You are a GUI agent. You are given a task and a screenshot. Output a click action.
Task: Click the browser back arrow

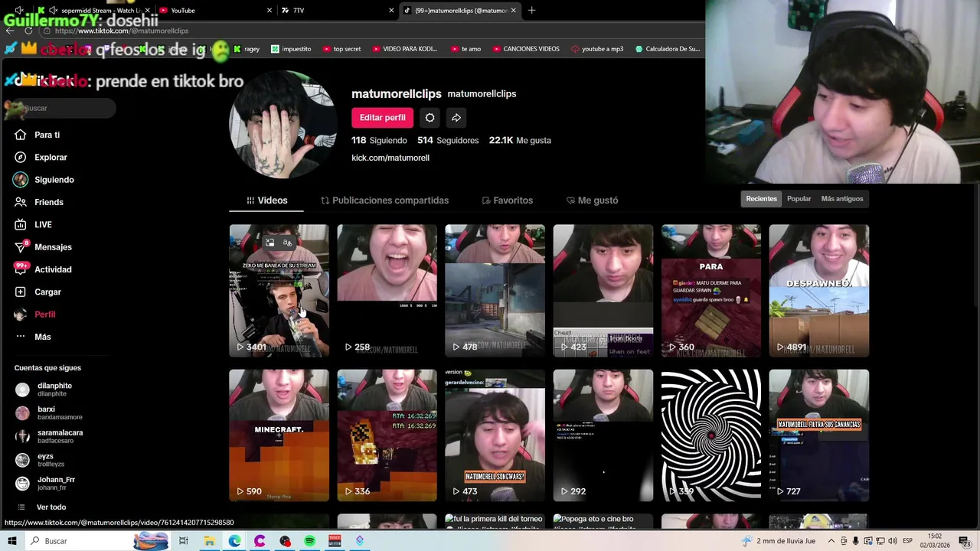click(x=10, y=31)
